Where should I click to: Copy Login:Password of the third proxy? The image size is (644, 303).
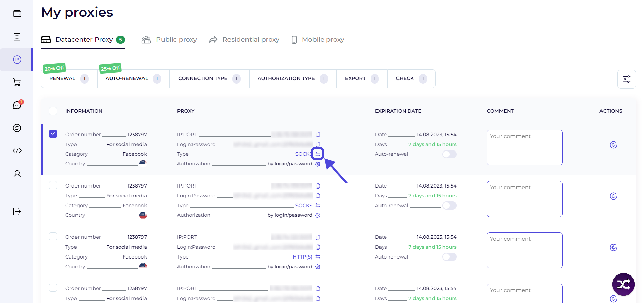(x=318, y=247)
